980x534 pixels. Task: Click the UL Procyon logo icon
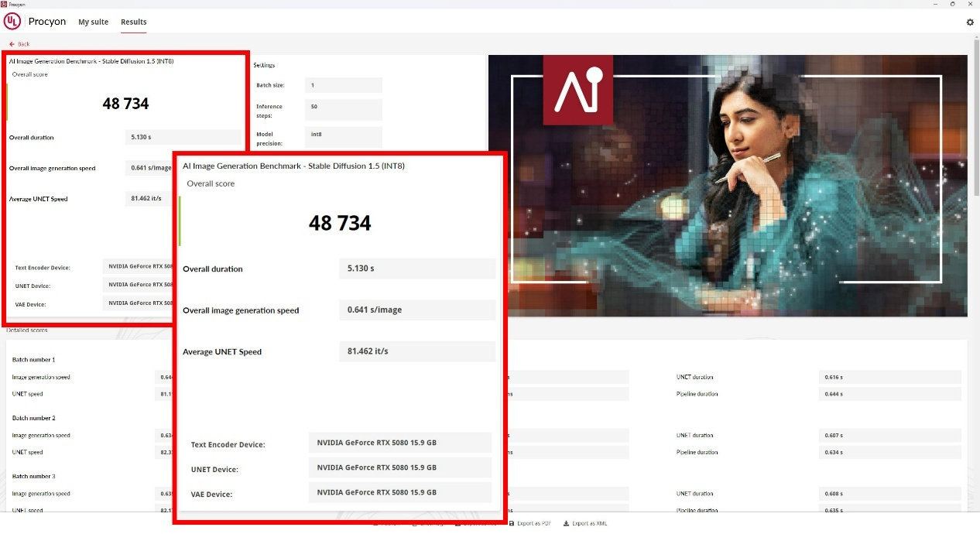pos(12,22)
